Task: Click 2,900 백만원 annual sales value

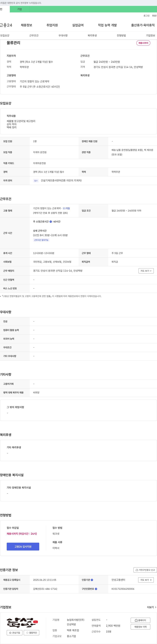Action: pyautogui.click(x=113, y=626)
